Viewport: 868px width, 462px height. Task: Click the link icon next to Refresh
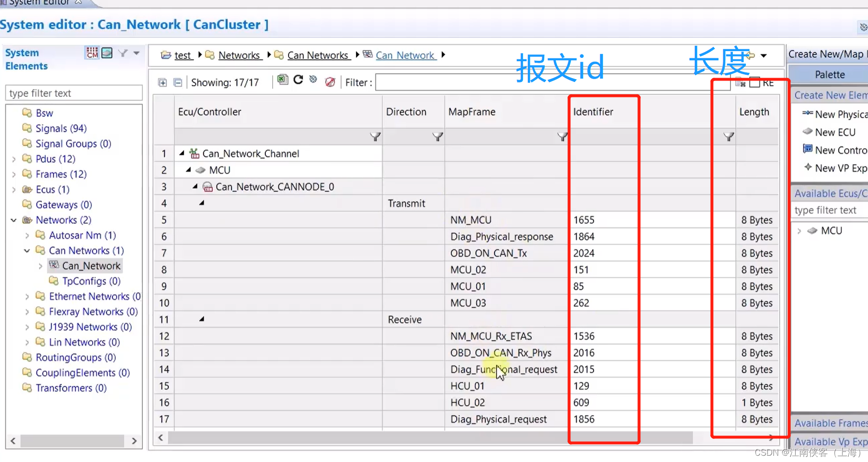[313, 80]
